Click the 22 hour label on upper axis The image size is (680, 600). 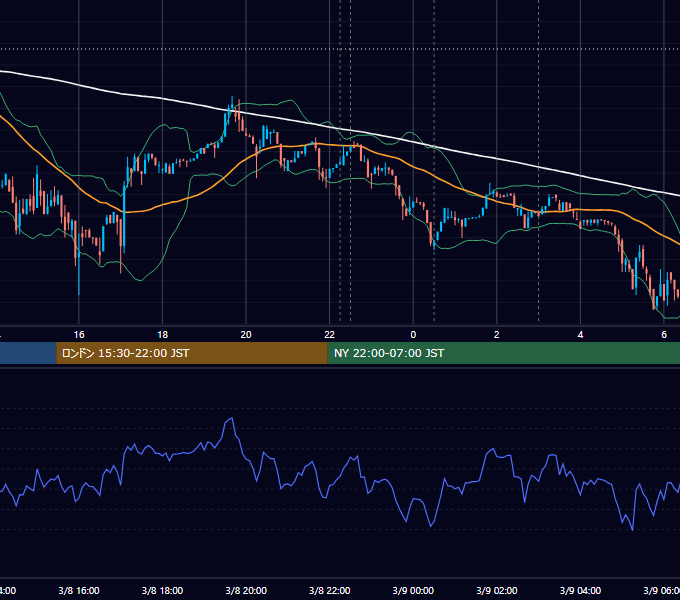(330, 335)
